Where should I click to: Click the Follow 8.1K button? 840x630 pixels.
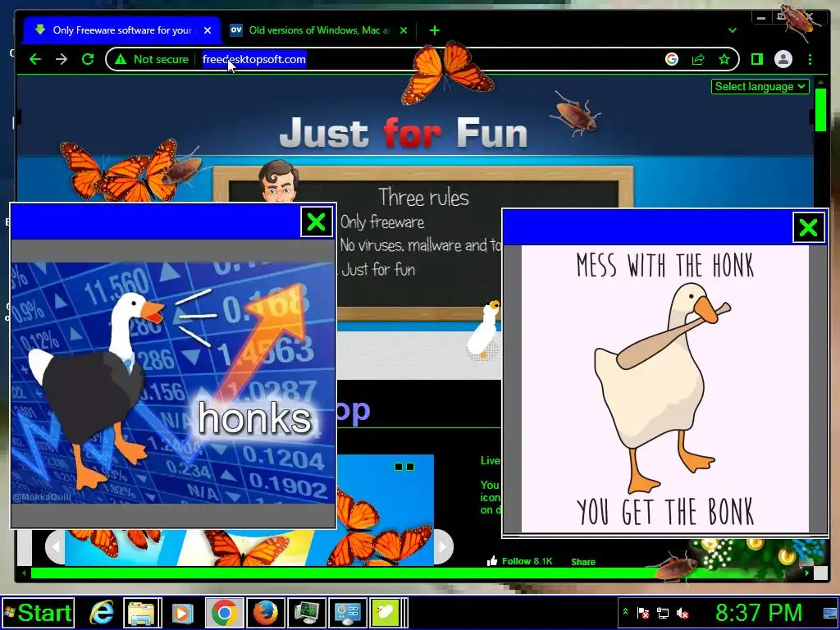[x=519, y=561]
